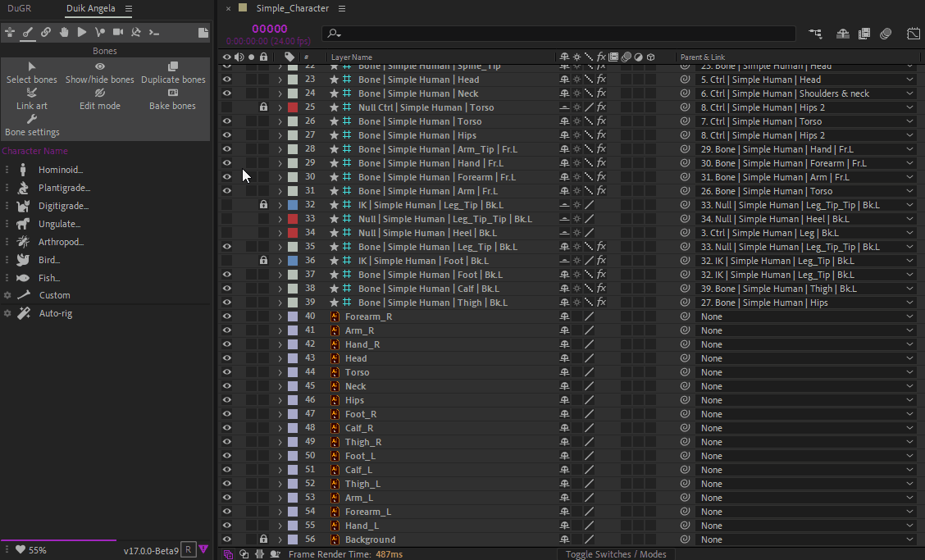The width and height of the screenshot is (925, 560).
Task: Click the Duplicate bones icon
Action: tap(173, 66)
